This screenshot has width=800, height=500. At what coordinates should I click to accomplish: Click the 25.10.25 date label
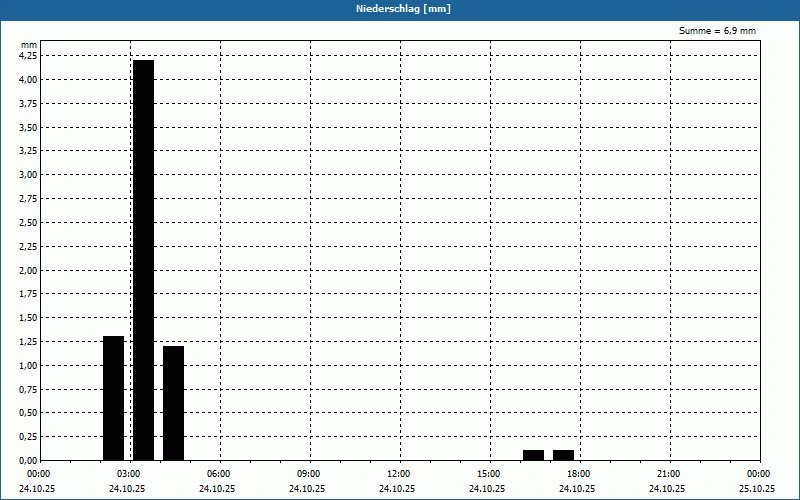tap(757, 489)
